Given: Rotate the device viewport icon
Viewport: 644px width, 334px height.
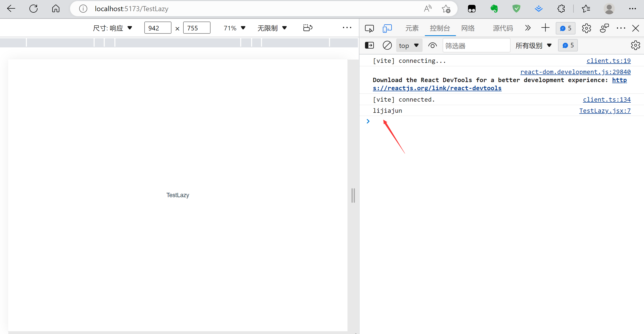Looking at the screenshot, I should [x=308, y=28].
